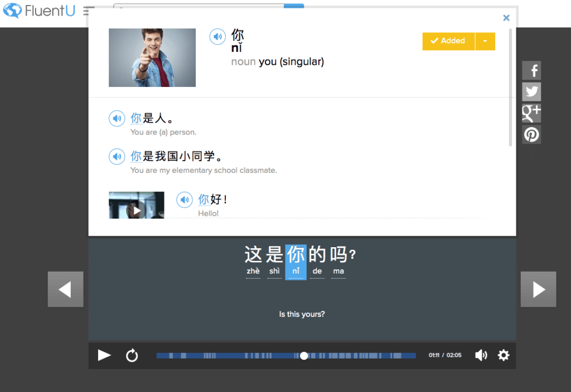Go to the previous subtitle line
The height and width of the screenshot is (392, 571).
65,289
